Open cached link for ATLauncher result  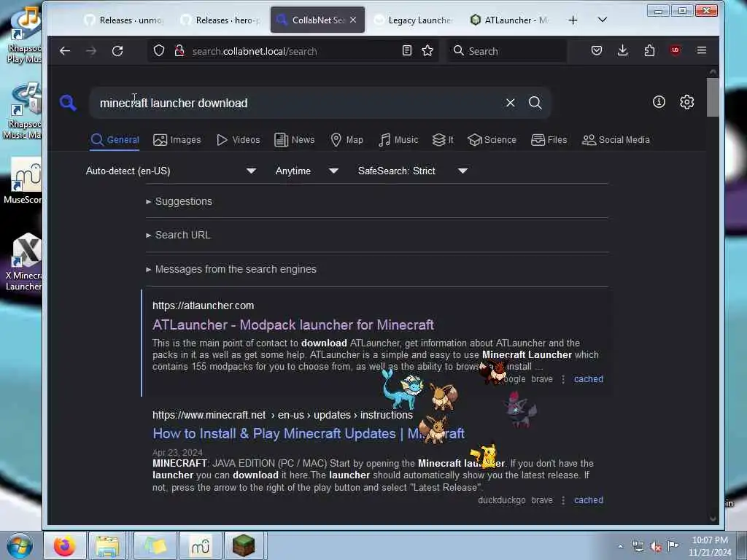point(589,379)
